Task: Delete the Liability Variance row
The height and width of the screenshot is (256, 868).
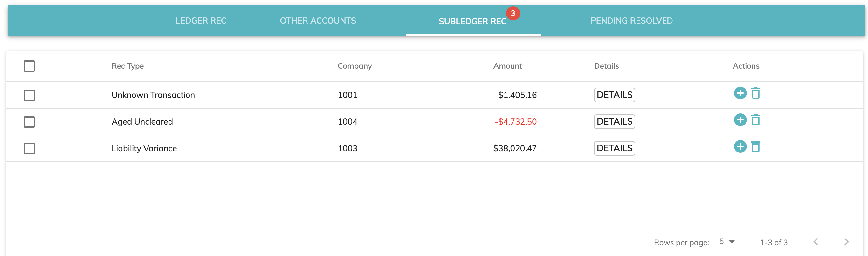Action: (x=755, y=146)
